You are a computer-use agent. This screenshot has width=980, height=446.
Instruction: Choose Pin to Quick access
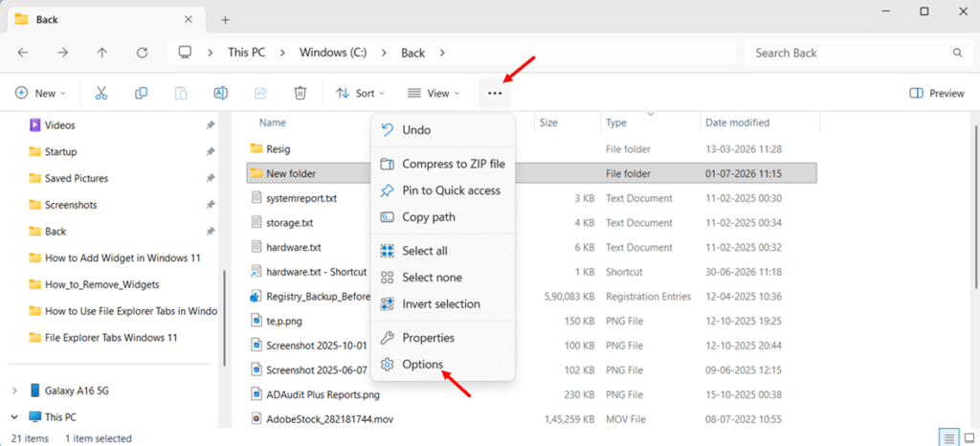click(442, 190)
